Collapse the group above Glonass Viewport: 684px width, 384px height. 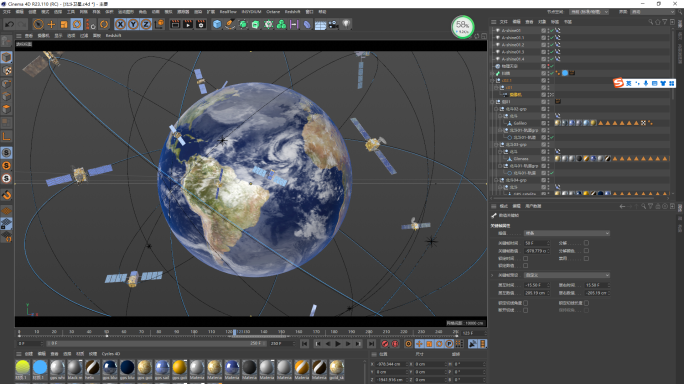(501, 152)
